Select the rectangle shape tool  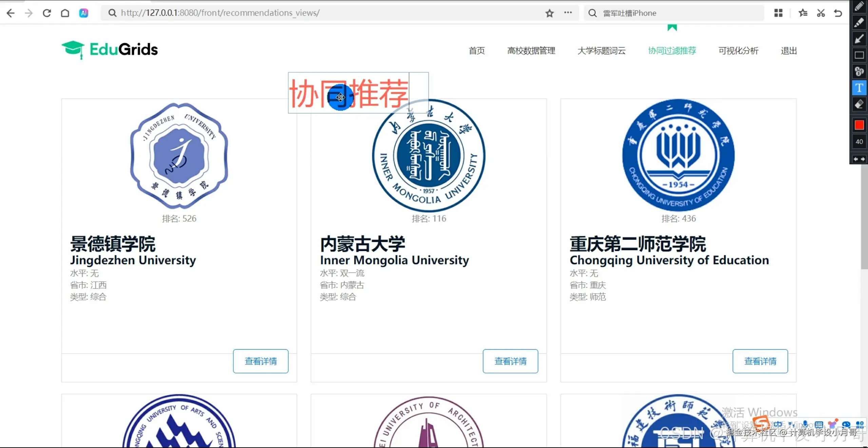pos(859,55)
